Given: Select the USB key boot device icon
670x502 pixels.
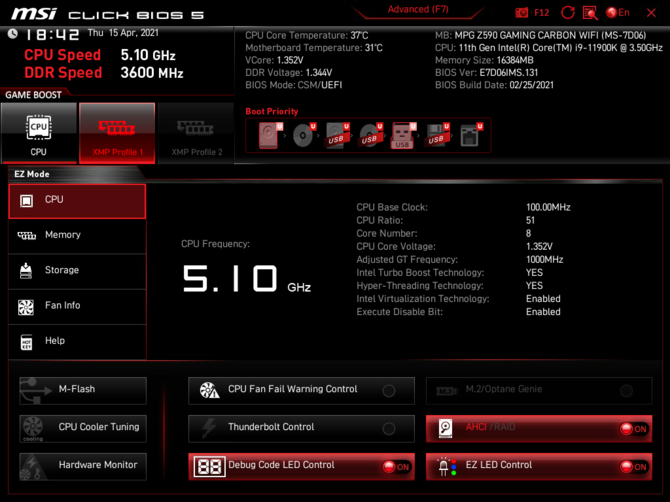Looking at the screenshot, I should tap(403, 135).
